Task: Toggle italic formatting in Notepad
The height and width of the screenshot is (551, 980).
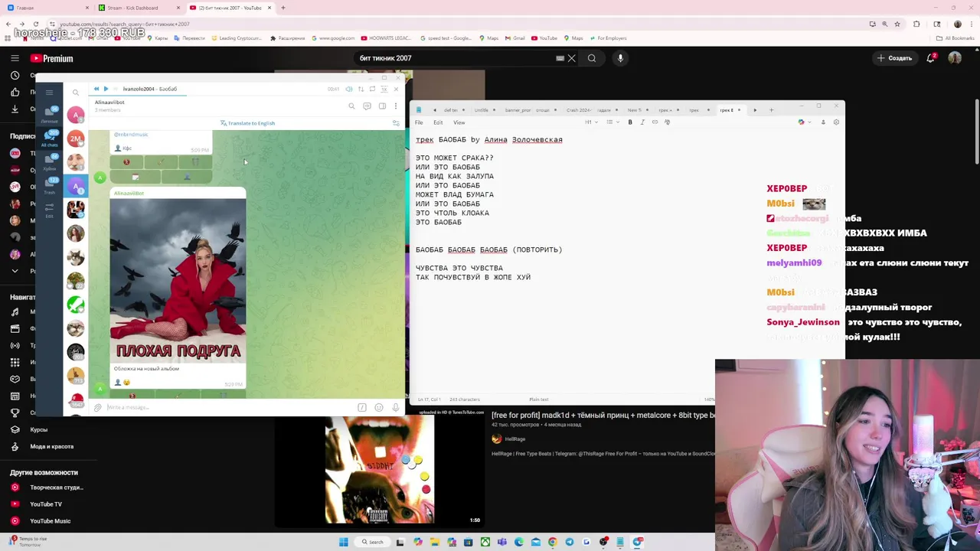Action: 642,122
